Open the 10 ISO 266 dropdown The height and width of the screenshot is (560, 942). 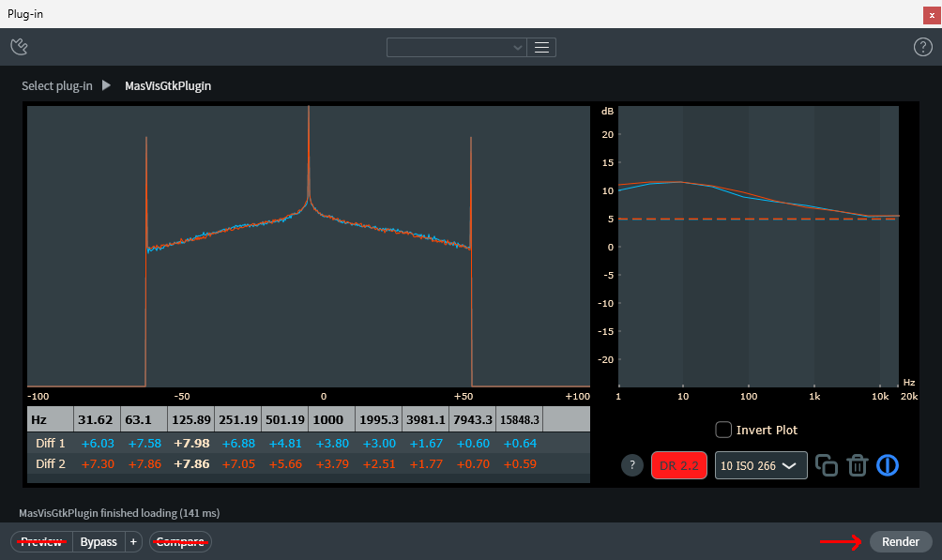point(761,465)
